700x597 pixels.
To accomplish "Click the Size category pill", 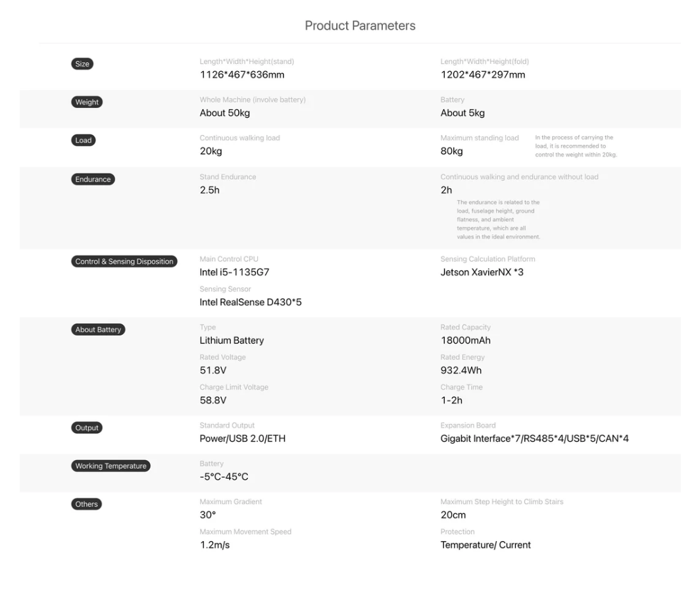I will point(82,64).
